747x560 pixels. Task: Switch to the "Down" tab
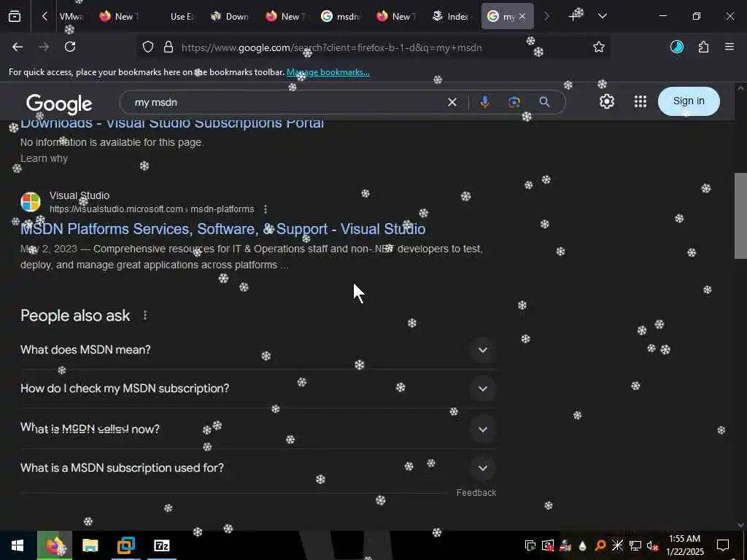(x=231, y=17)
